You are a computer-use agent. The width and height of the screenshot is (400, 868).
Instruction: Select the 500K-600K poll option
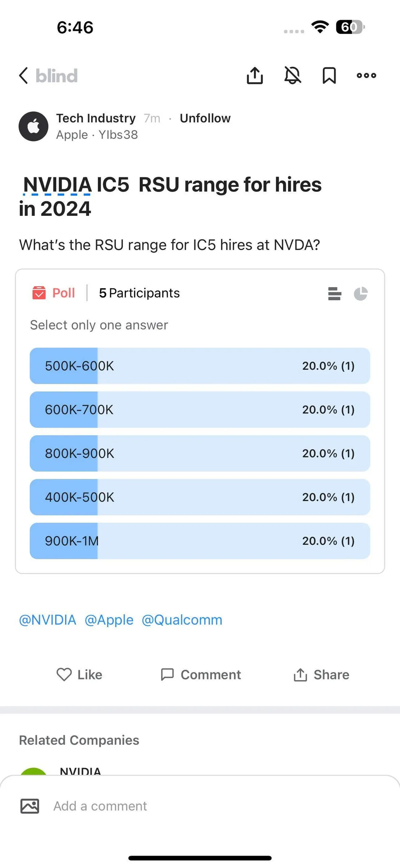click(200, 366)
